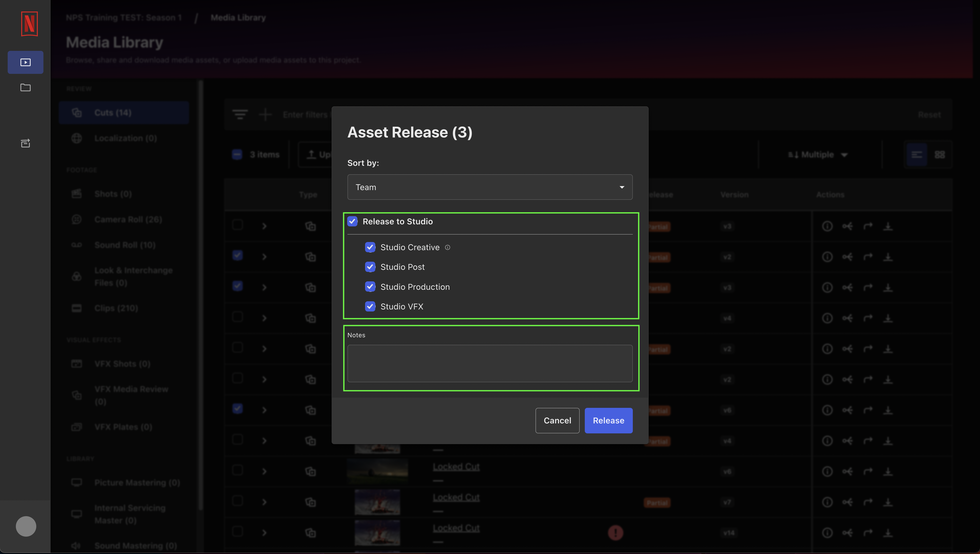Click download icon in the v7 row
Screen dimensions: 980x554
(888, 502)
